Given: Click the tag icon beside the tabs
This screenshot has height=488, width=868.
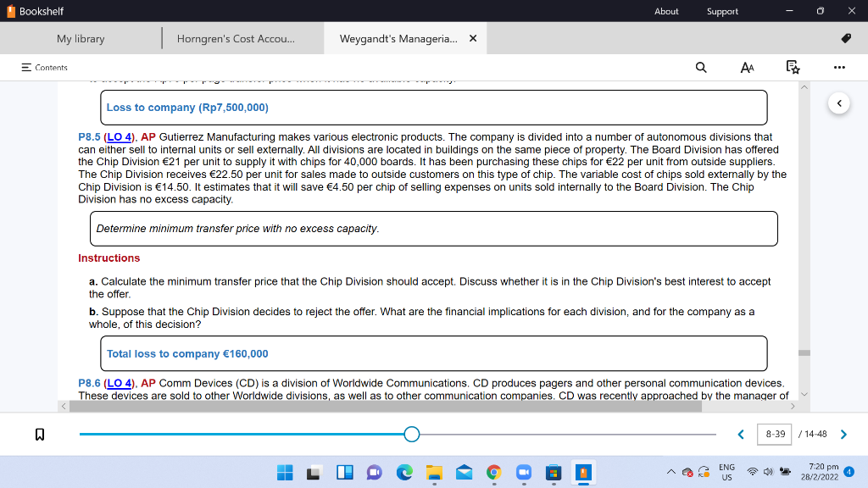Looking at the screenshot, I should click(x=846, y=38).
